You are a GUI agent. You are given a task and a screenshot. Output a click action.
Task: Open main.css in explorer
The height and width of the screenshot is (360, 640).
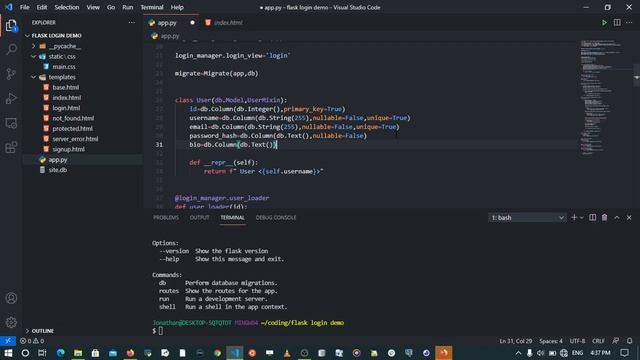pos(64,67)
